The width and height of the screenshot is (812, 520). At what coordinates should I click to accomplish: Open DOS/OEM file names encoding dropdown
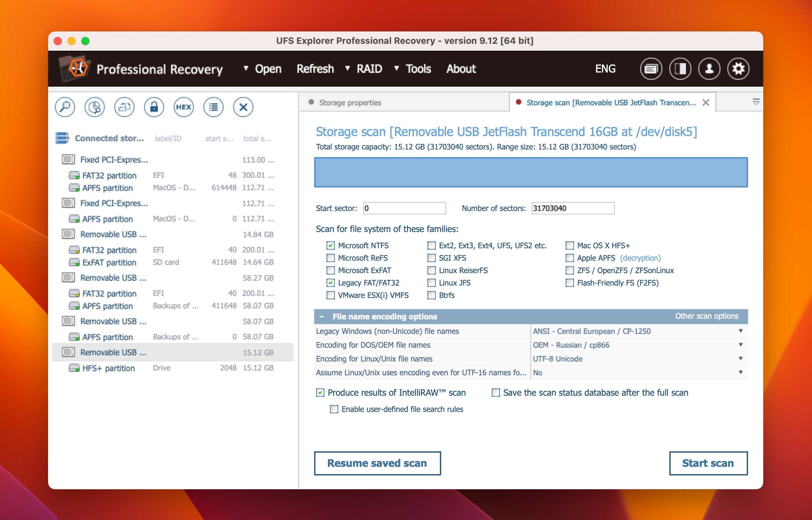639,345
